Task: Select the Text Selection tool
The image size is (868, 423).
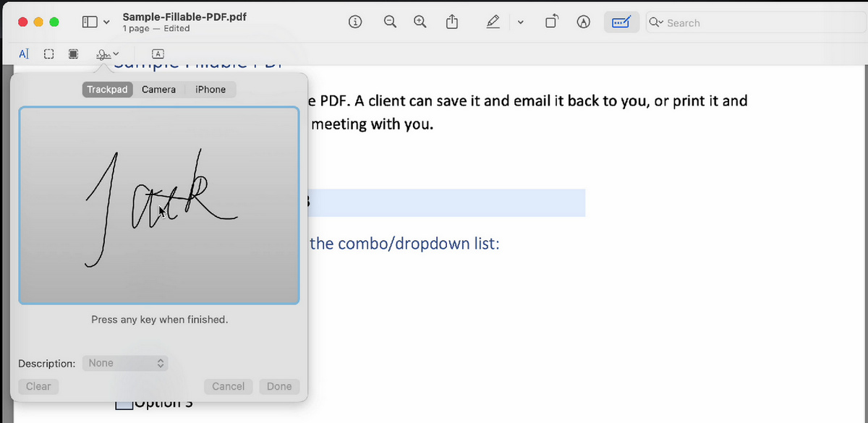Action: click(x=24, y=54)
